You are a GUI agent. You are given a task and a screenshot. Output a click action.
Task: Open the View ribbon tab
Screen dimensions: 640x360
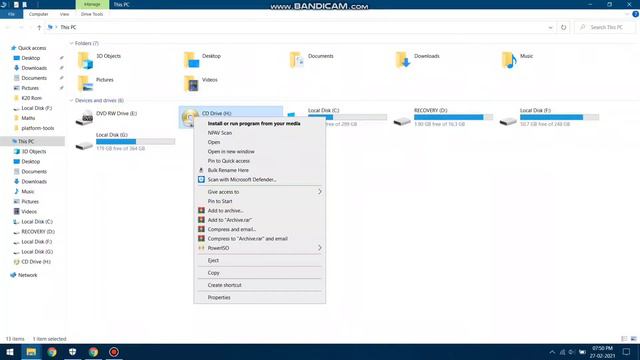[x=64, y=14]
